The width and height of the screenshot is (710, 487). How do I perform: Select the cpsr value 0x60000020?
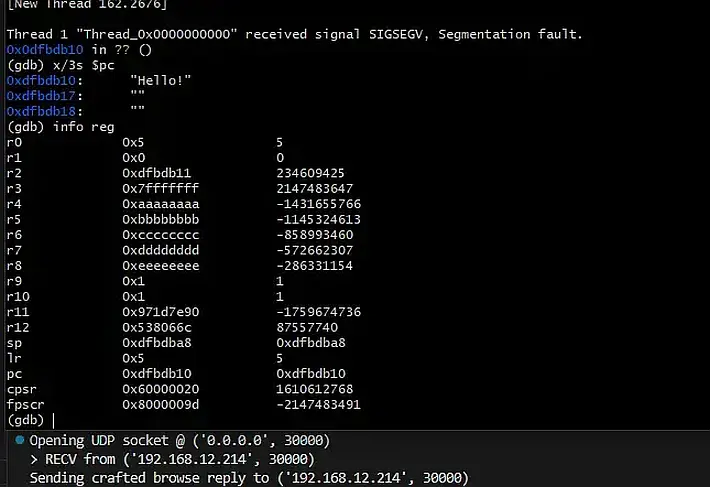pos(161,389)
